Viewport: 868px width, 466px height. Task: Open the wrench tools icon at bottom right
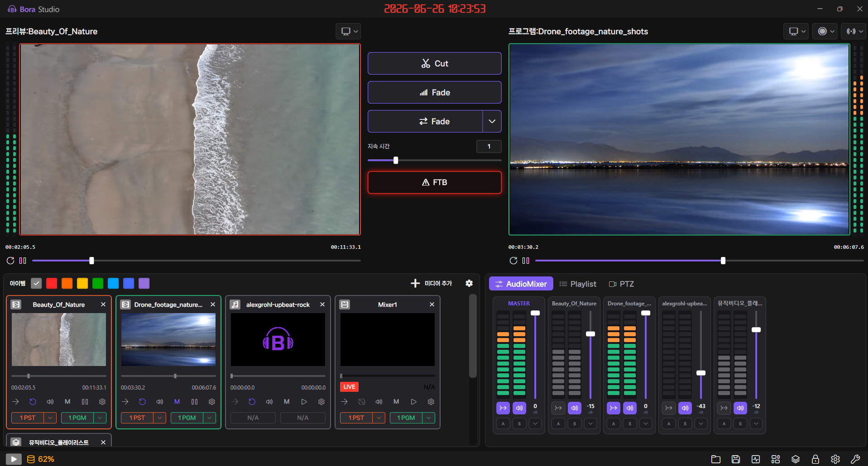coord(855,459)
